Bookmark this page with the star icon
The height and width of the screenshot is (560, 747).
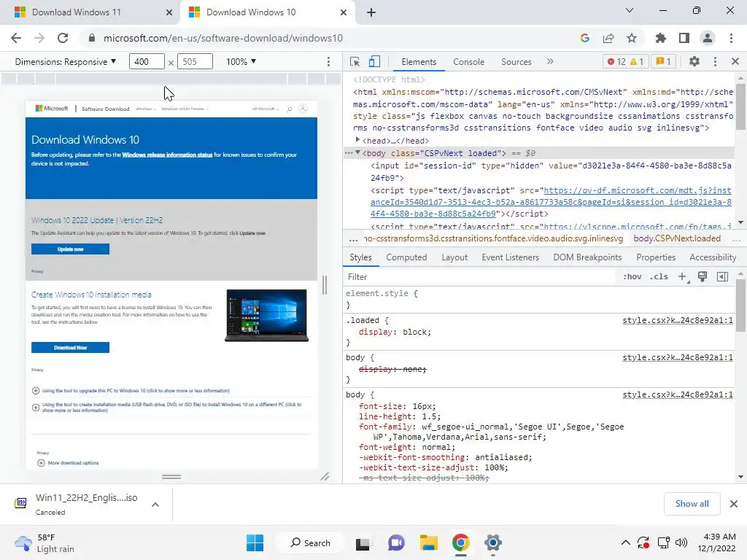(632, 38)
